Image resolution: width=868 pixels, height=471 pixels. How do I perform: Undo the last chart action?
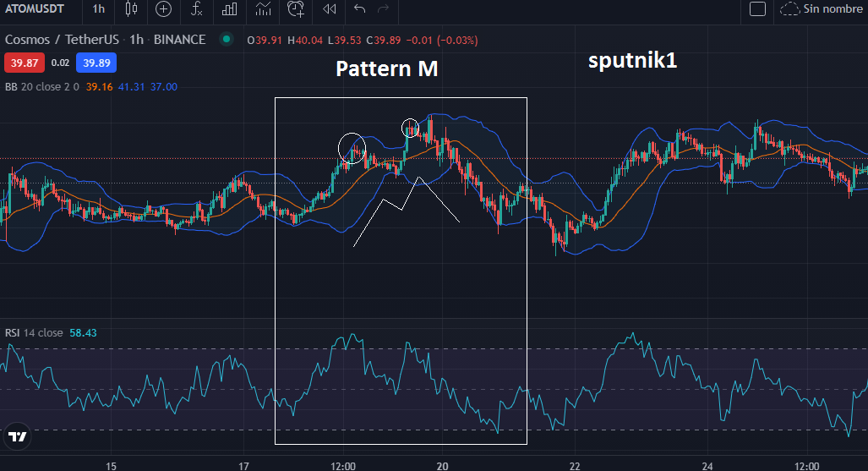click(360, 8)
